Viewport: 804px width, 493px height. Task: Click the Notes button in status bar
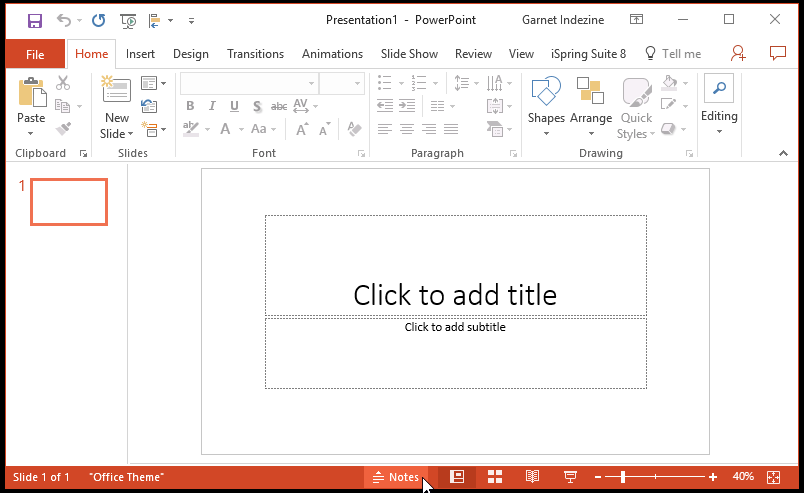396,477
